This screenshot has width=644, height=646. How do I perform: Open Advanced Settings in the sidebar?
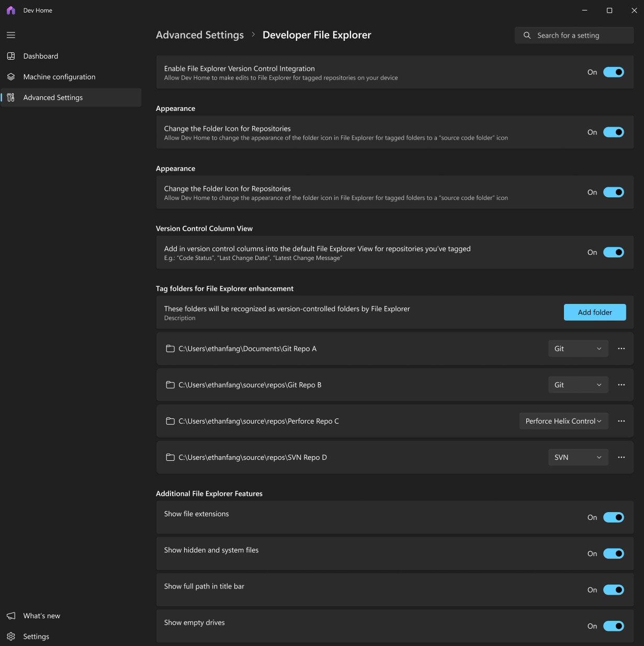[53, 98]
